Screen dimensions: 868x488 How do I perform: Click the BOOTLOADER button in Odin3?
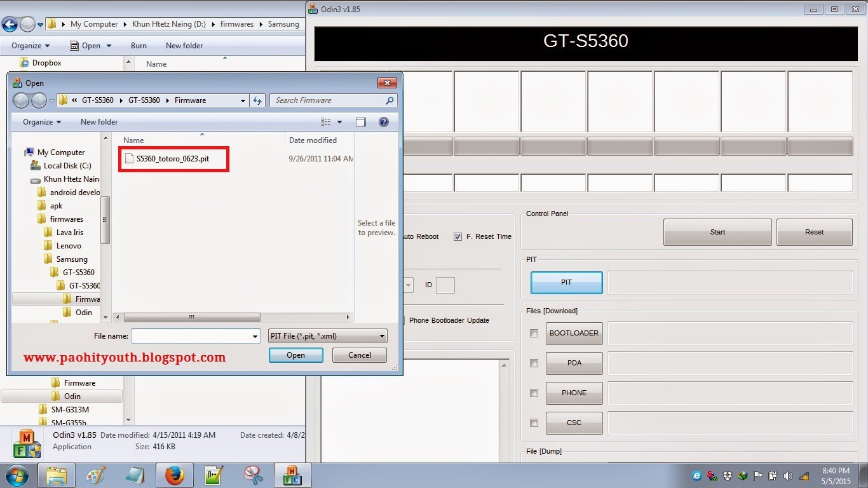[574, 333]
